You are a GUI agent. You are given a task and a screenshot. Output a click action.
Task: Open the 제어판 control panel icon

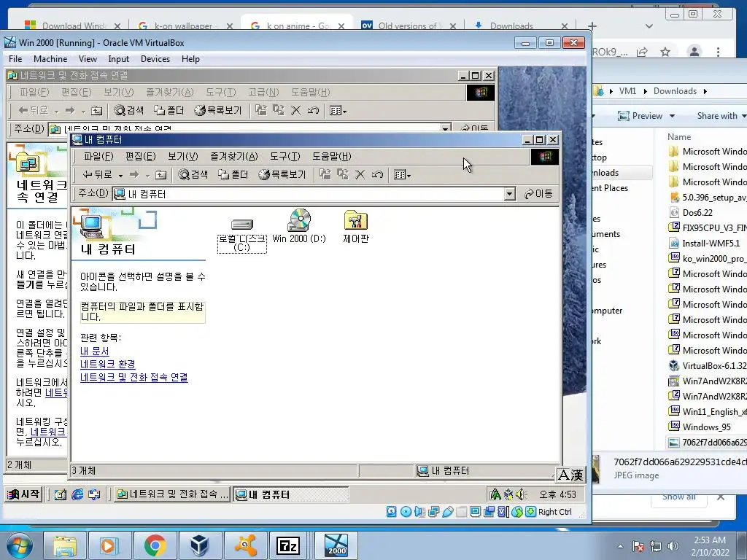(356, 227)
